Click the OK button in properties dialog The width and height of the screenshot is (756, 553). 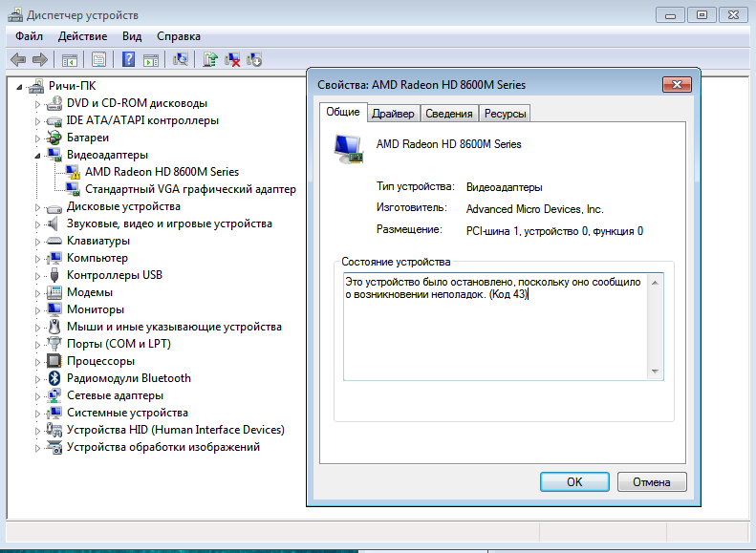point(574,481)
